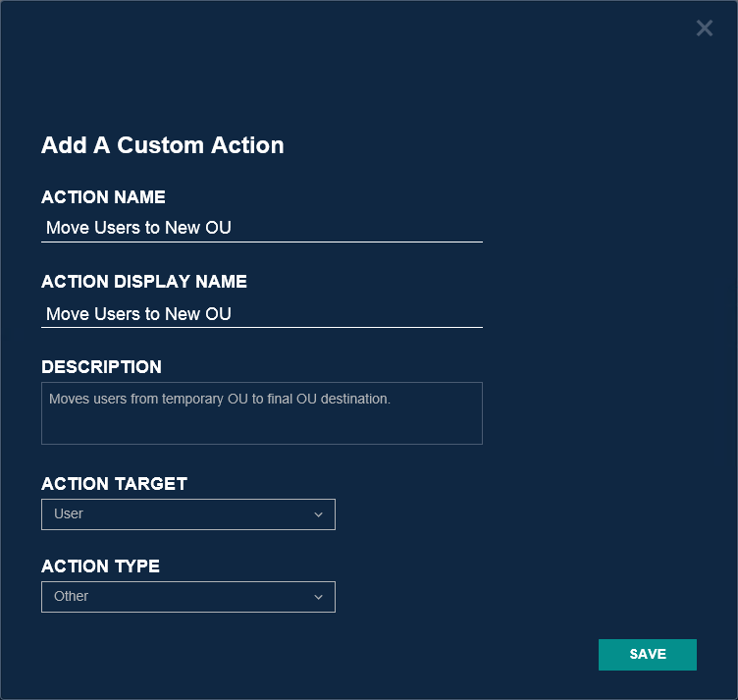Open the Action Type combo box

(x=187, y=597)
